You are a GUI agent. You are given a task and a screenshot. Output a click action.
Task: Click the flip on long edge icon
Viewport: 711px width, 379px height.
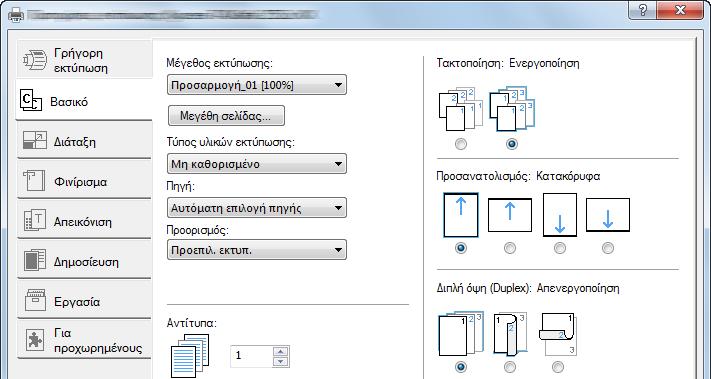[510, 334]
